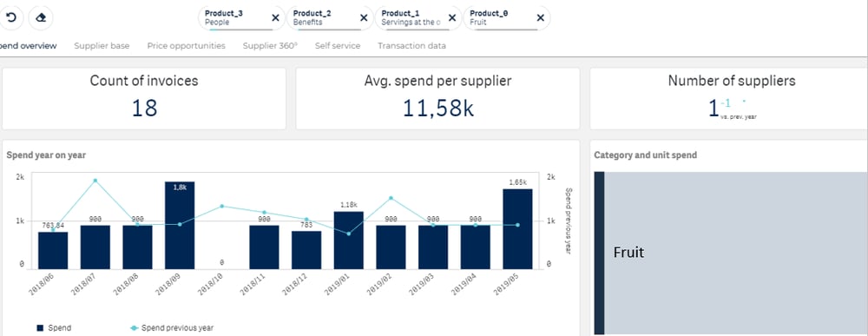
Task: Toggle the Spend previous year legend item
Action: coord(172,327)
